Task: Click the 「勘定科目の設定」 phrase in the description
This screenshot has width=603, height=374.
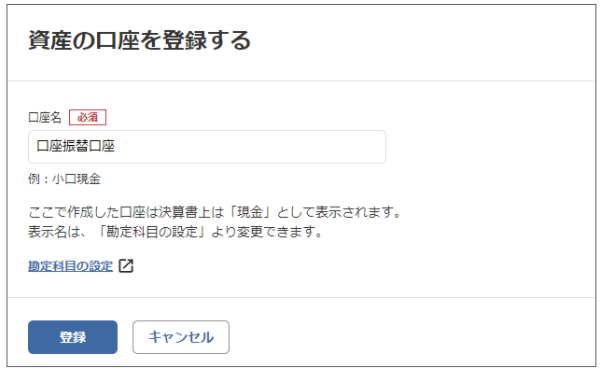Action: coord(152,232)
